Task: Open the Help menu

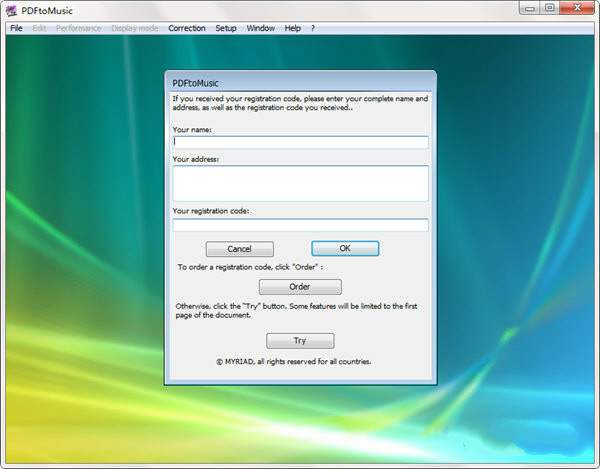Action: click(292, 28)
